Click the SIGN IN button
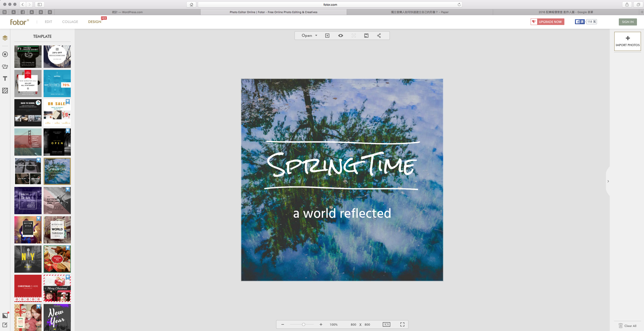644x331 pixels. pos(628,22)
